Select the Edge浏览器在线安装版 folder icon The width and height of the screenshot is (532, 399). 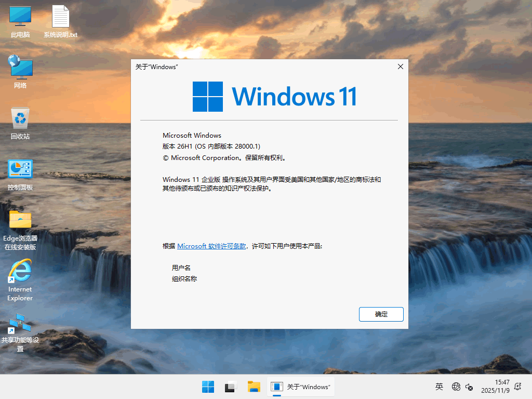point(20,230)
